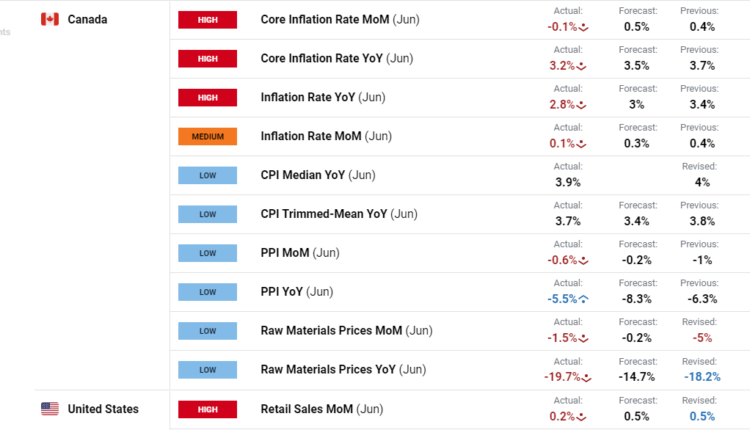Click the HIGH badge for Core Inflation Rate YoY
The width and height of the screenshot is (750, 430).
point(207,59)
